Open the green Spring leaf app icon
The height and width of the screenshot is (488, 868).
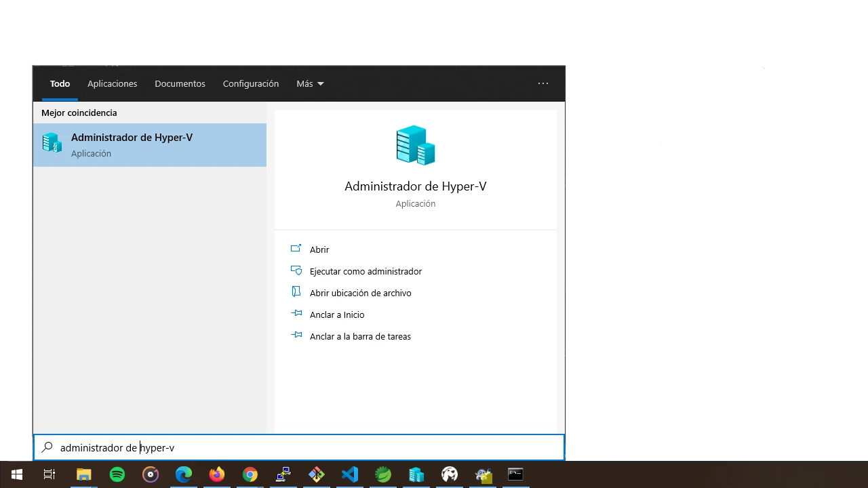pyautogui.click(x=383, y=474)
